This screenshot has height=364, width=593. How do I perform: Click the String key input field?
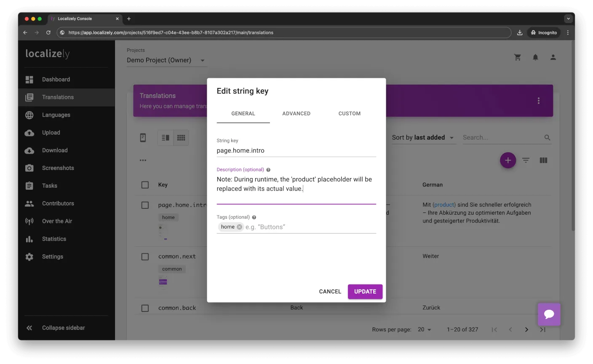296,151
